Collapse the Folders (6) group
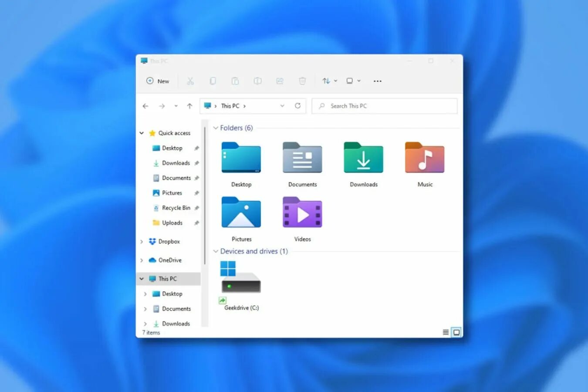The height and width of the screenshot is (392, 588). click(x=216, y=128)
